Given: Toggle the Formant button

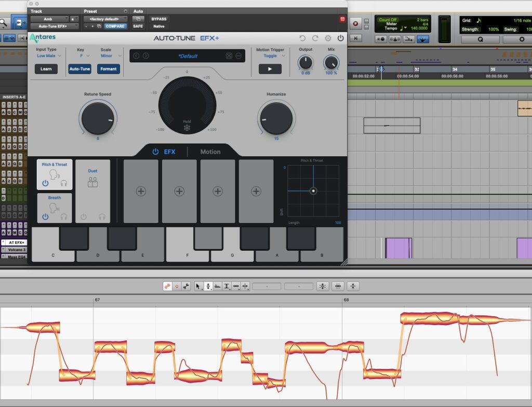Looking at the screenshot, I should [108, 69].
